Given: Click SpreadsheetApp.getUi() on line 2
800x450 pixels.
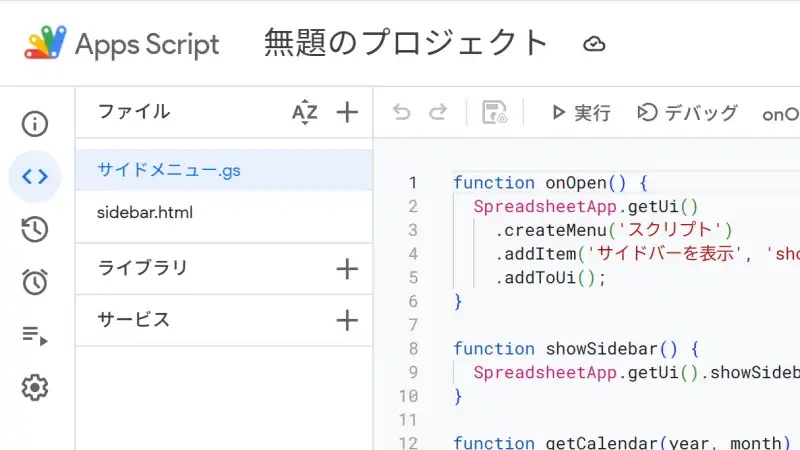Looking at the screenshot, I should tap(586, 207).
